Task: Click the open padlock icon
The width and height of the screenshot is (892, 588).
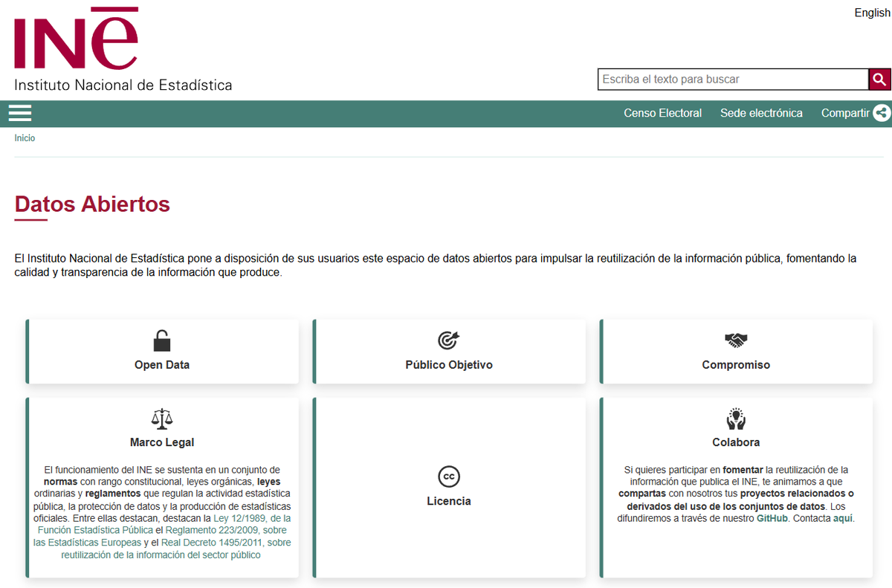Action: pyautogui.click(x=162, y=340)
